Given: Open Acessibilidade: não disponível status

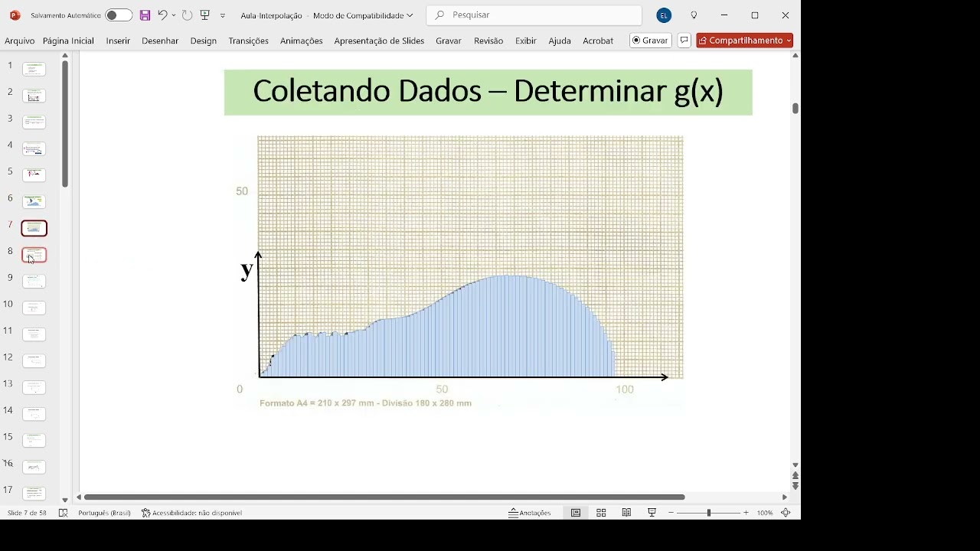Looking at the screenshot, I should (191, 513).
